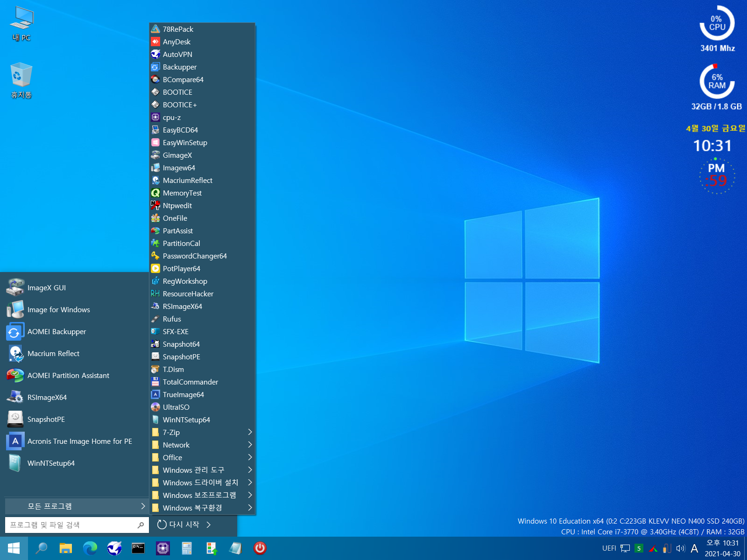Open AOMEI Backupper pinned program
Image resolution: width=747 pixels, height=560 pixels.
pyautogui.click(x=75, y=332)
